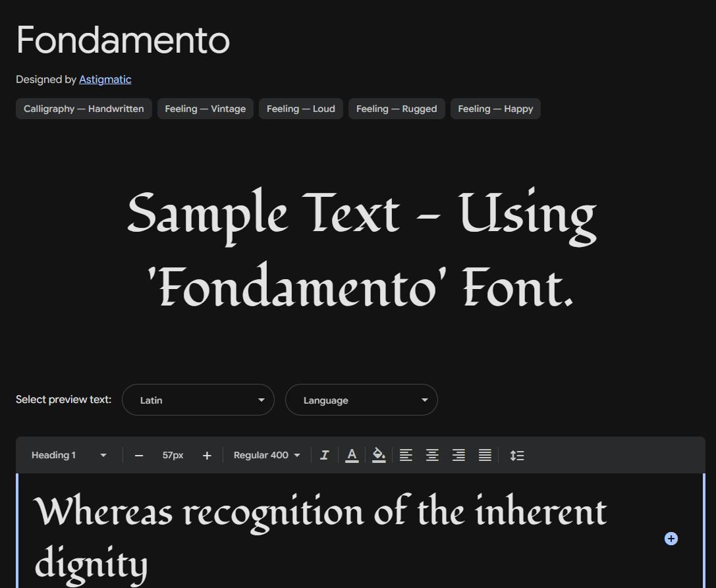
Task: Select the Feeling — Happy tag
Action: point(495,109)
